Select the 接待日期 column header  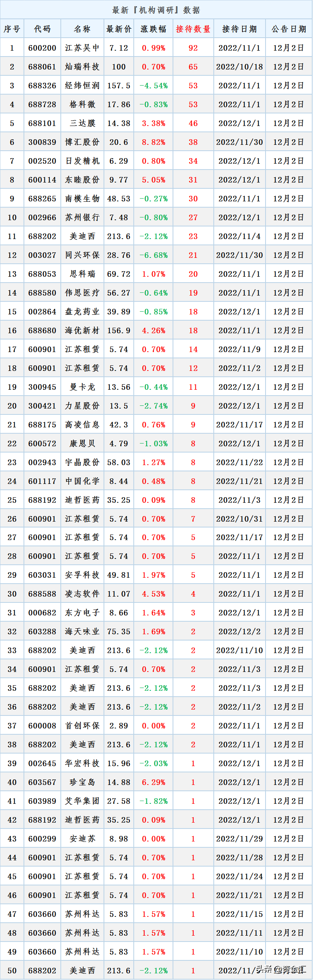[x=240, y=29]
